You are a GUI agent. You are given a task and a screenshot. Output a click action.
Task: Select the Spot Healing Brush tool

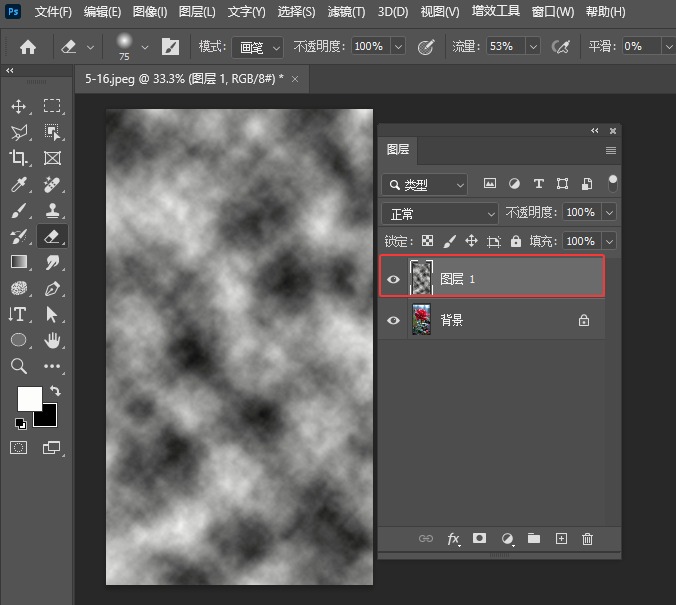pyautogui.click(x=52, y=184)
